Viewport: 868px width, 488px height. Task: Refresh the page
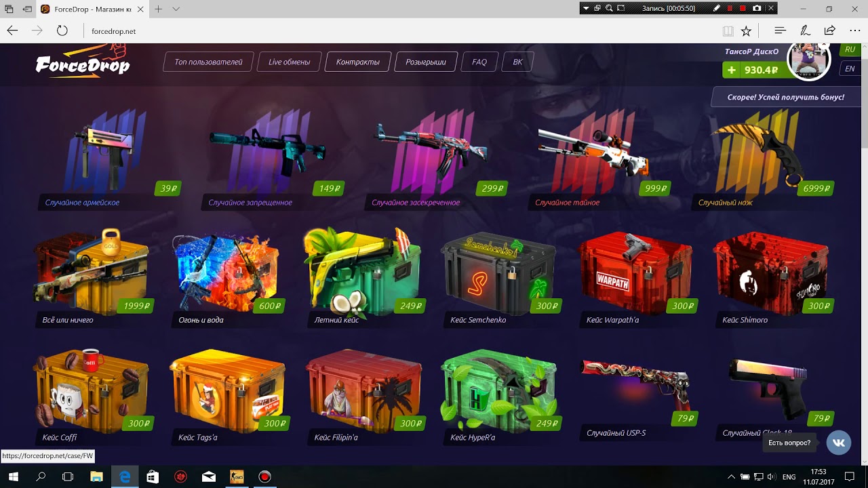62,30
